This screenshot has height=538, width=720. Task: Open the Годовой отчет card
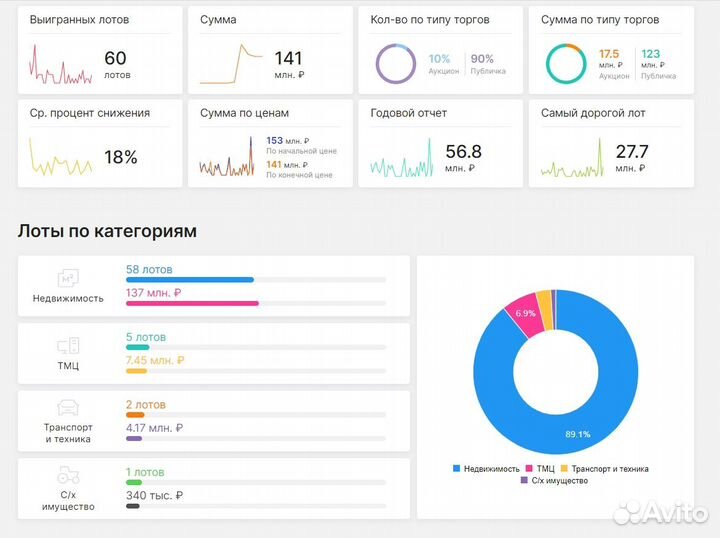pyautogui.click(x=441, y=142)
